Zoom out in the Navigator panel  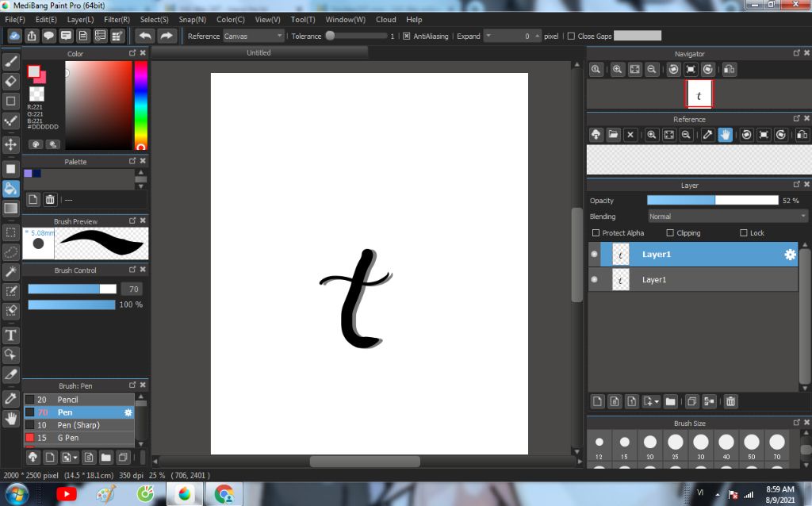pos(652,70)
